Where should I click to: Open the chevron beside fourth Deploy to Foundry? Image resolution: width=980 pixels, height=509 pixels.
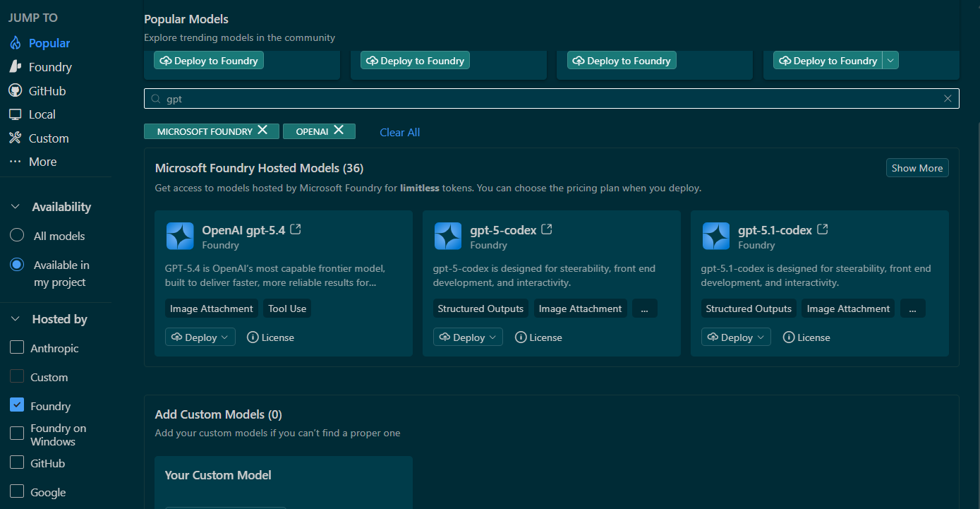(890, 61)
